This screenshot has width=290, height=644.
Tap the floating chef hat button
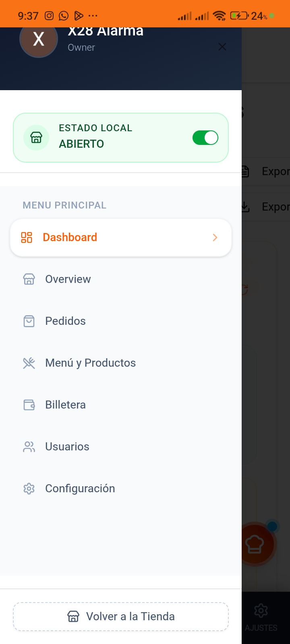[x=255, y=543]
